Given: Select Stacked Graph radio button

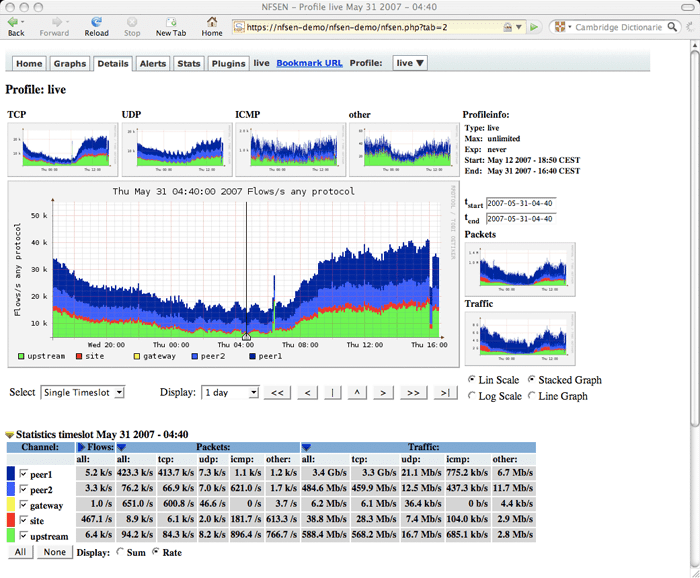Looking at the screenshot, I should (531, 379).
